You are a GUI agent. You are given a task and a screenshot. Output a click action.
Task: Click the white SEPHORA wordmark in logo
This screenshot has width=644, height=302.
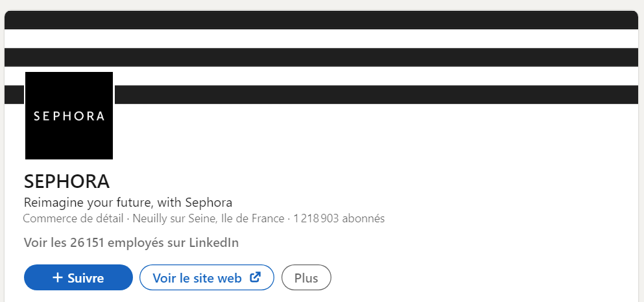[69, 117]
